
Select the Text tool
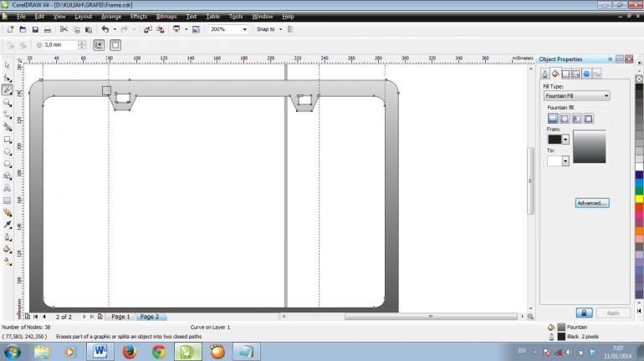(x=7, y=188)
